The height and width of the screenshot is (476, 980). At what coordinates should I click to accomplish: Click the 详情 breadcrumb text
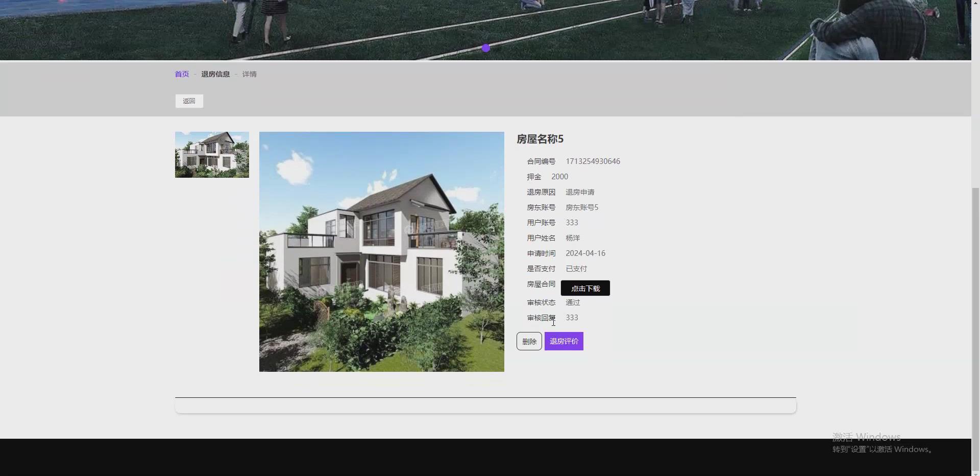250,74
